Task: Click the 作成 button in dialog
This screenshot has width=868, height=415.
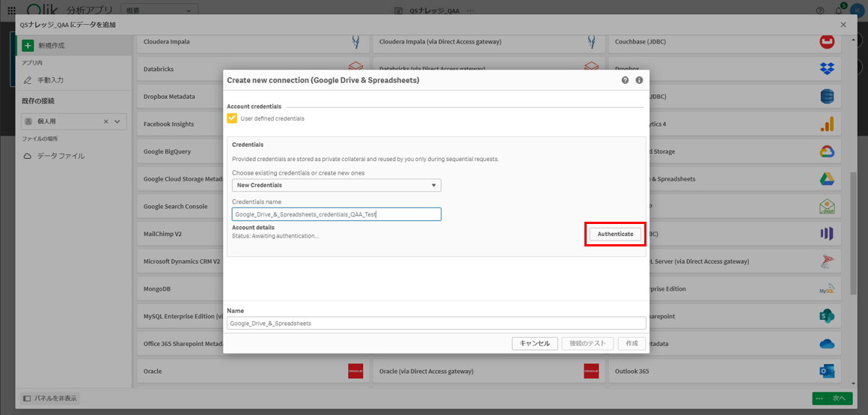Action: [x=632, y=344]
